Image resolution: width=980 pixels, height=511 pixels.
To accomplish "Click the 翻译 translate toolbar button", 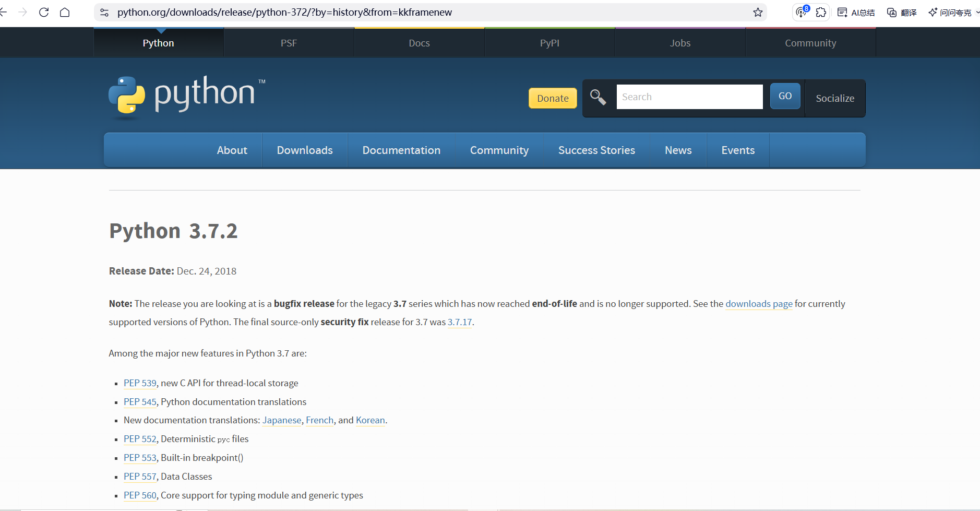I will [x=902, y=13].
